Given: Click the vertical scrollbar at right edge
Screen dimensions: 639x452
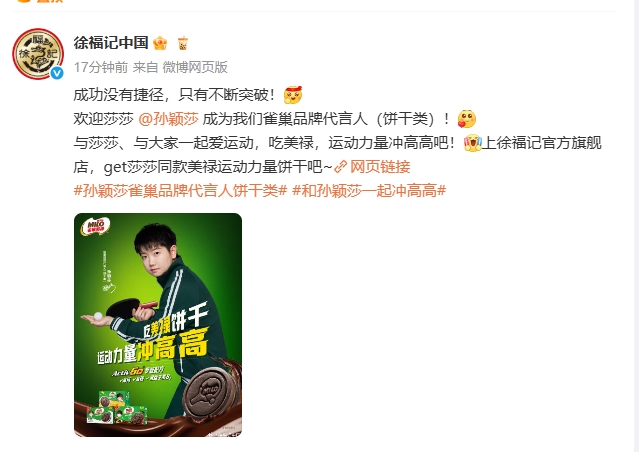Looking at the screenshot, I should click(x=636, y=226).
